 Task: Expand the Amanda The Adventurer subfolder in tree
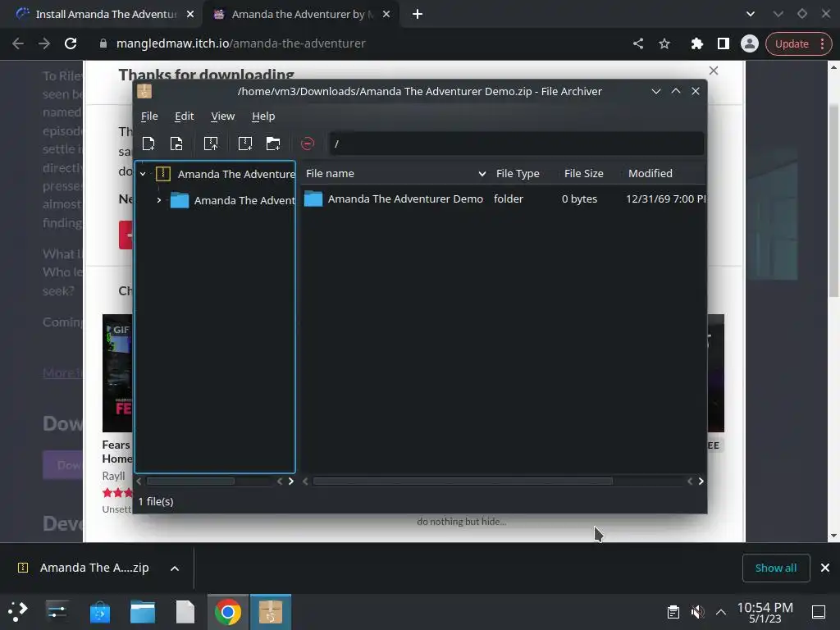pos(159,200)
